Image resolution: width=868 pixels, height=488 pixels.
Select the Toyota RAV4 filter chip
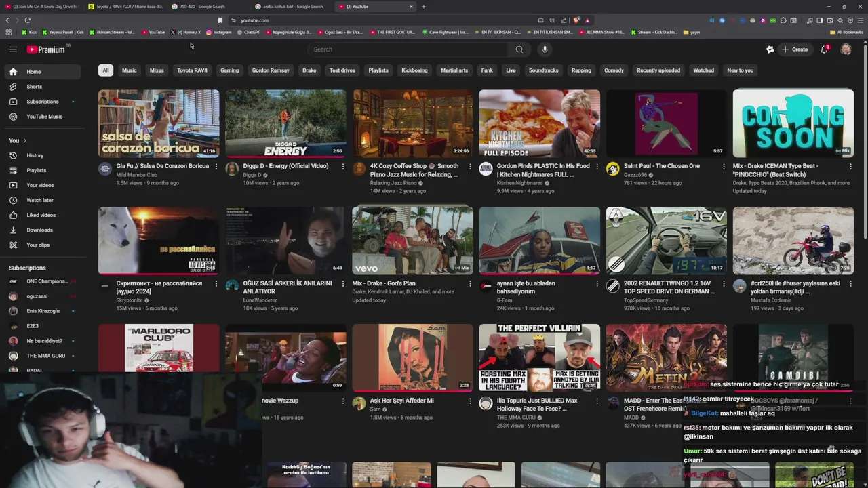[192, 70]
